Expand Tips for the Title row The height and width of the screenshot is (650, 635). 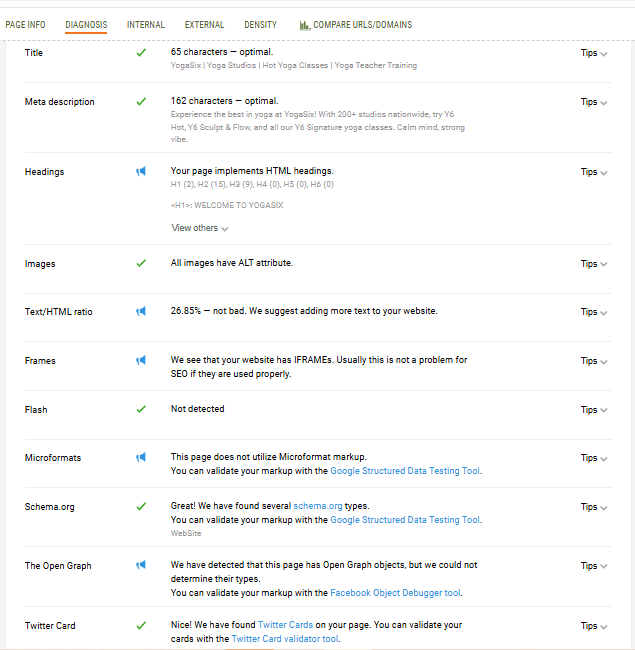coord(594,53)
